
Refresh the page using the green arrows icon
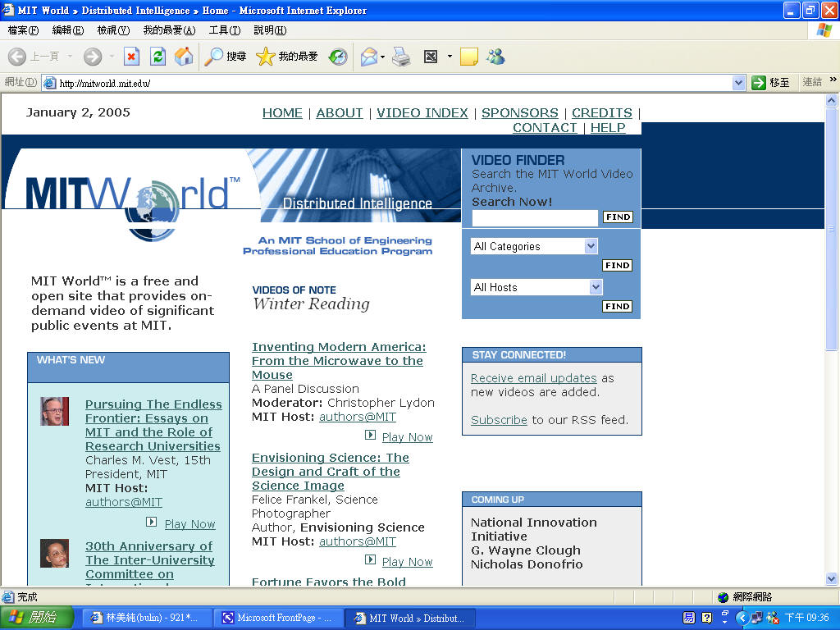(158, 57)
